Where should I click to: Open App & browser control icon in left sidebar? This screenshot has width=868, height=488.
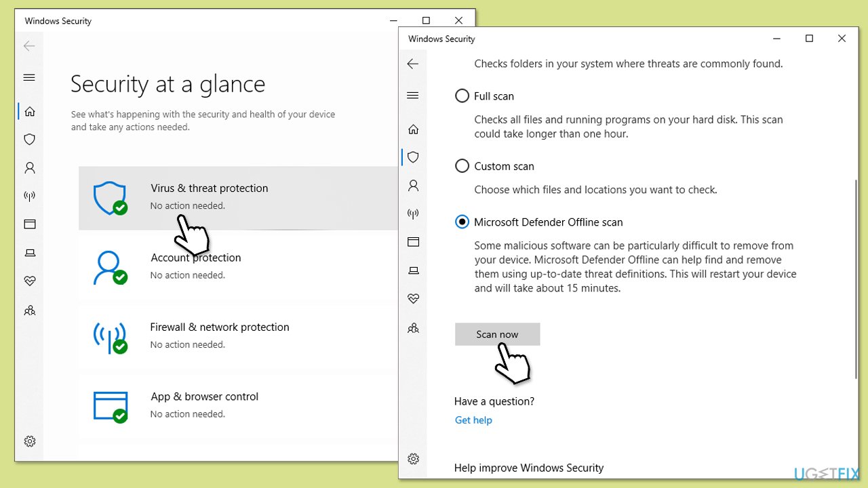tap(29, 224)
